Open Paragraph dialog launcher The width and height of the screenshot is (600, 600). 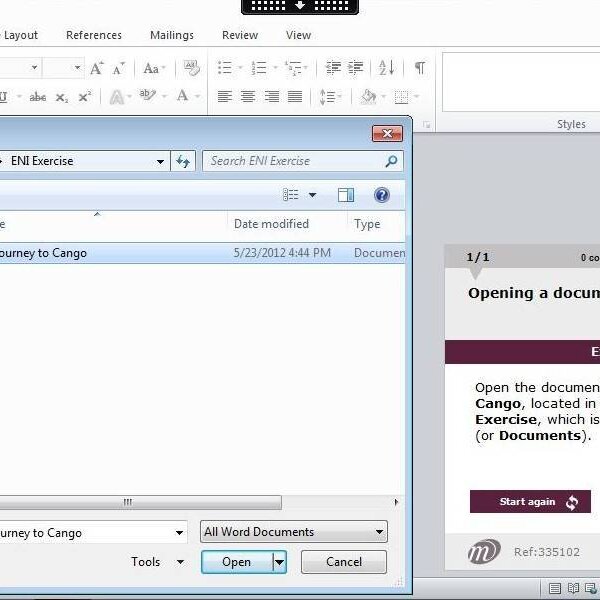pyautogui.click(x=427, y=125)
